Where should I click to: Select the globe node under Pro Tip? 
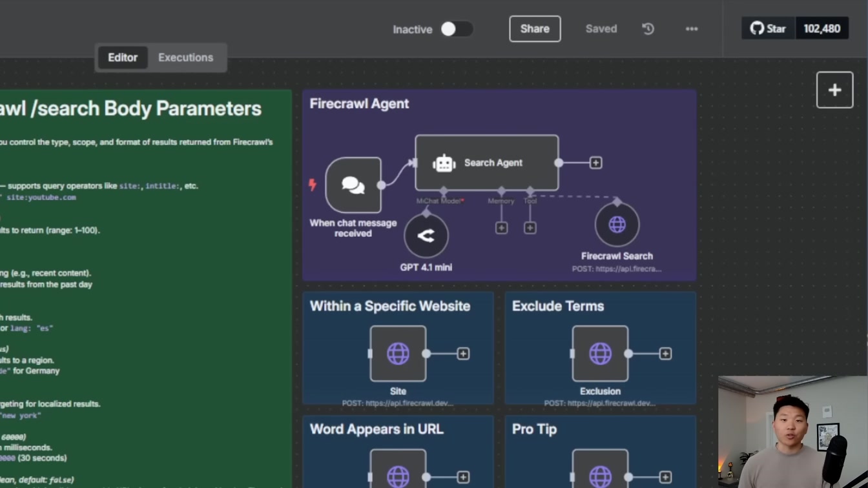(600, 469)
